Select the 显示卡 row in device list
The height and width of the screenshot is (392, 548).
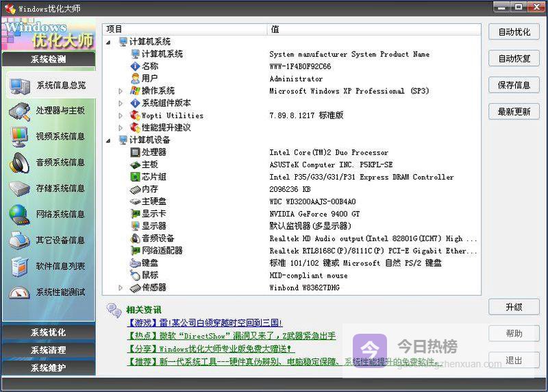pos(153,214)
